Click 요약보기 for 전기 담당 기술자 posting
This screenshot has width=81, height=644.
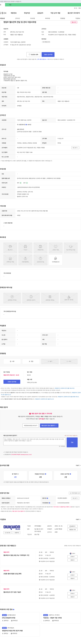coord(73,594)
